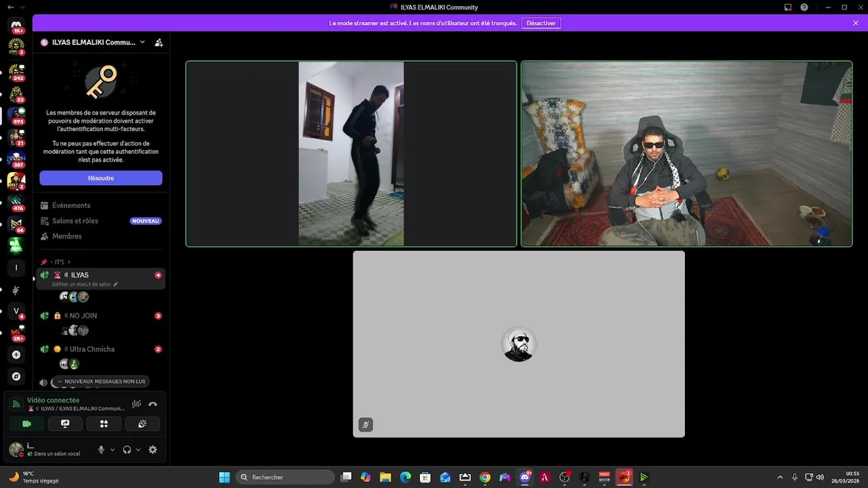Open Copilot from the taskbar

coord(366,477)
